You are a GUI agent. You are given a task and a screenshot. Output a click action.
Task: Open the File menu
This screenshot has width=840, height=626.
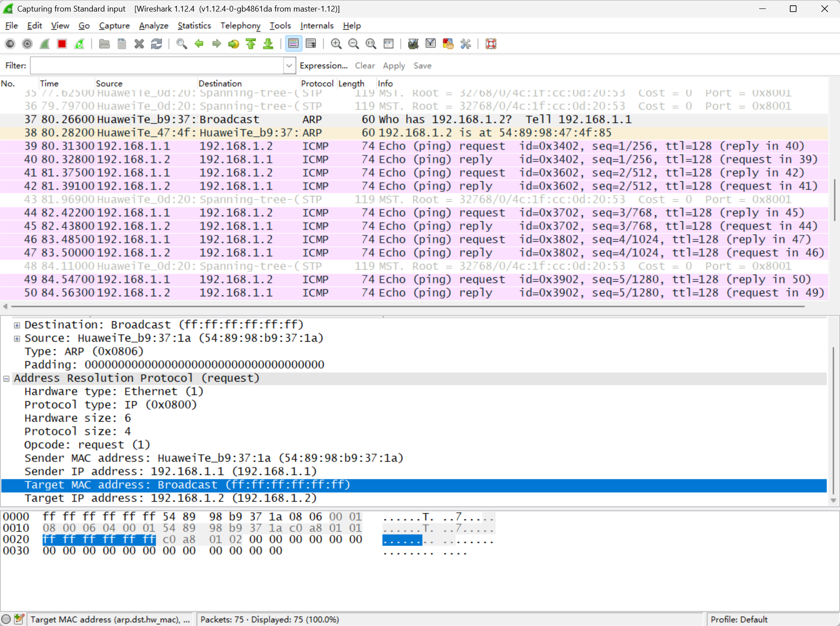12,26
